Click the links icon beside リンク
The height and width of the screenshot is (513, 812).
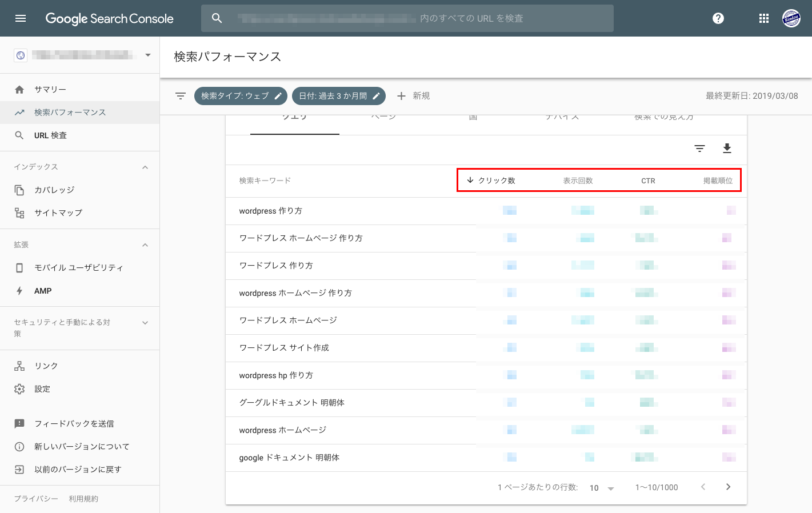coord(19,366)
